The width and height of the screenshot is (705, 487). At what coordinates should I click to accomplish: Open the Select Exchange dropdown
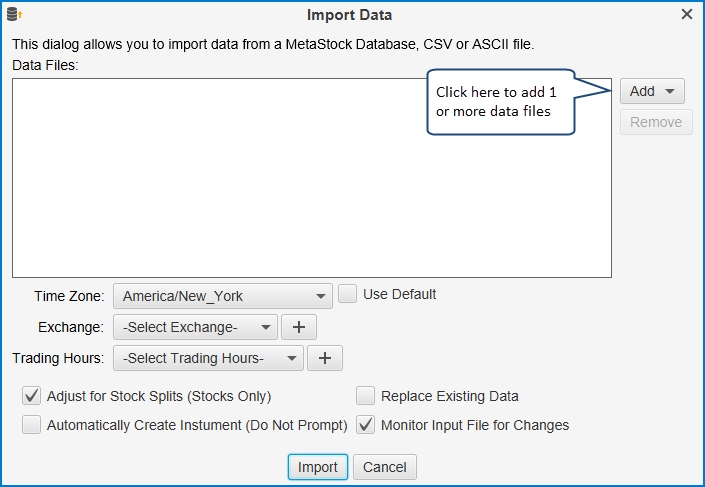(x=195, y=327)
